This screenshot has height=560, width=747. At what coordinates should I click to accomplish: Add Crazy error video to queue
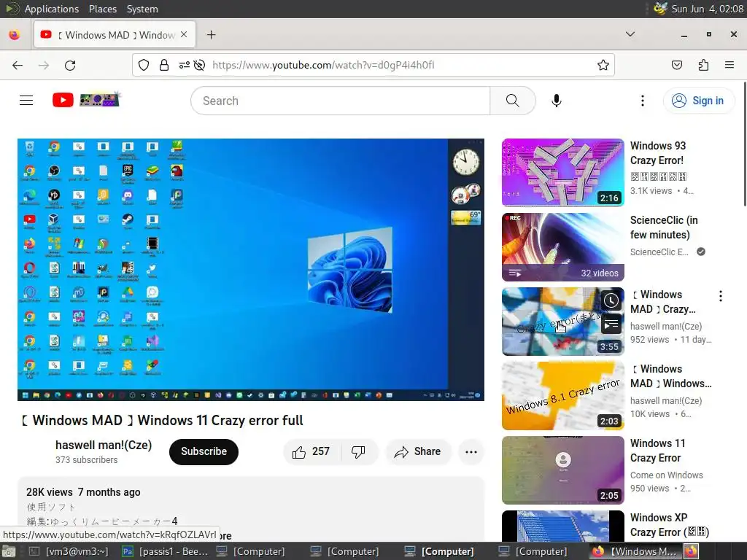click(611, 325)
